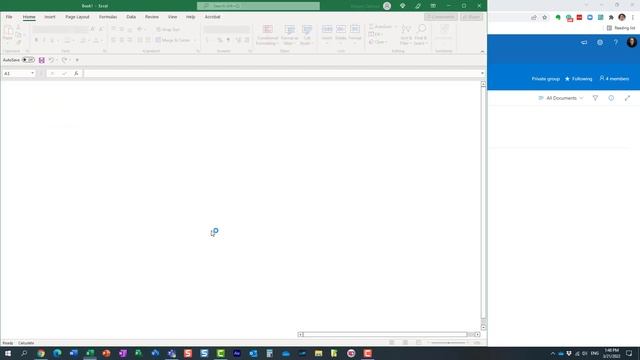Click the share page icon in Chrome toolbar

[534, 18]
